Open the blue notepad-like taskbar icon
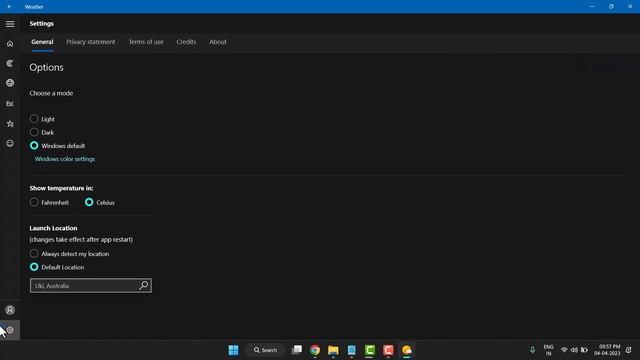The width and height of the screenshot is (640, 360). coord(351,350)
